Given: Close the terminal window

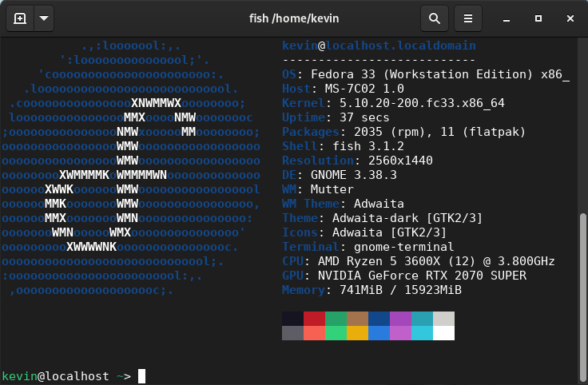Looking at the screenshot, I should coord(570,18).
